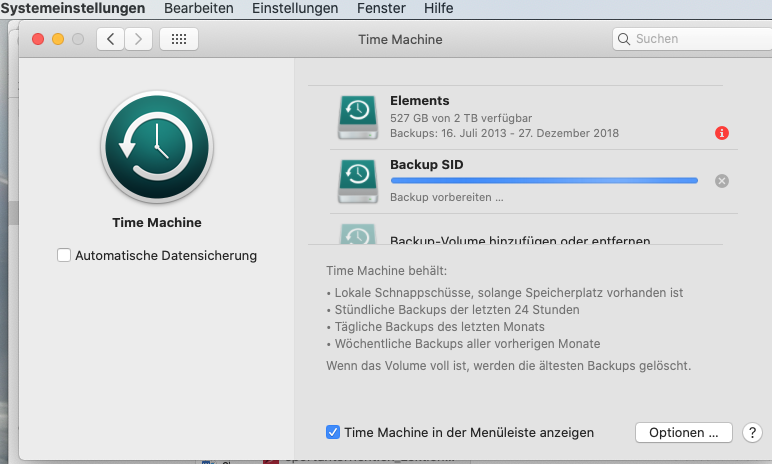
Task: Click the Time Machine label under the icon
Action: coord(157,223)
